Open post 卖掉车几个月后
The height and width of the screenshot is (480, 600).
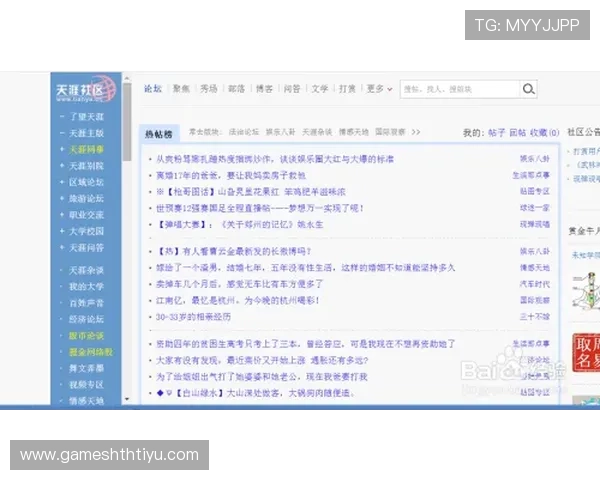(240, 284)
